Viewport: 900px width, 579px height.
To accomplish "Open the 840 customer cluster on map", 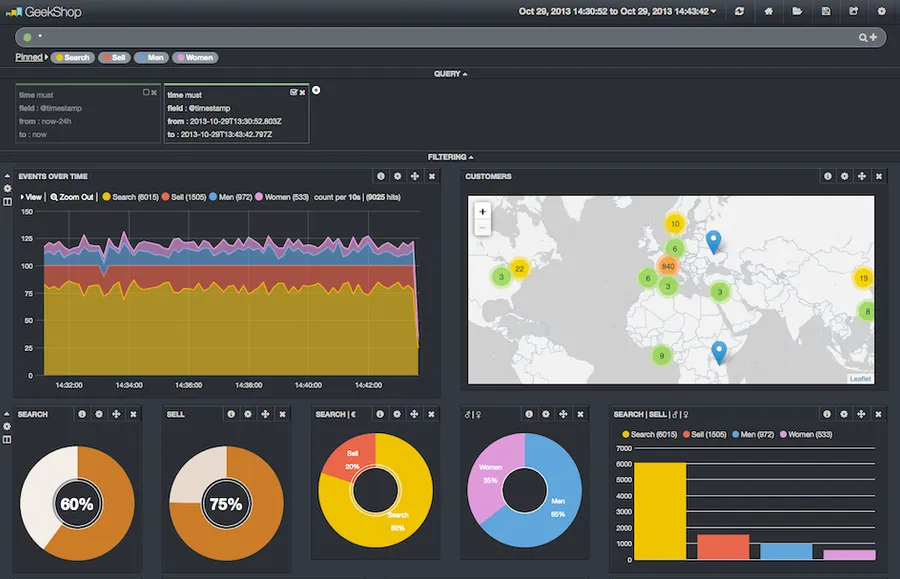I will pyautogui.click(x=668, y=266).
